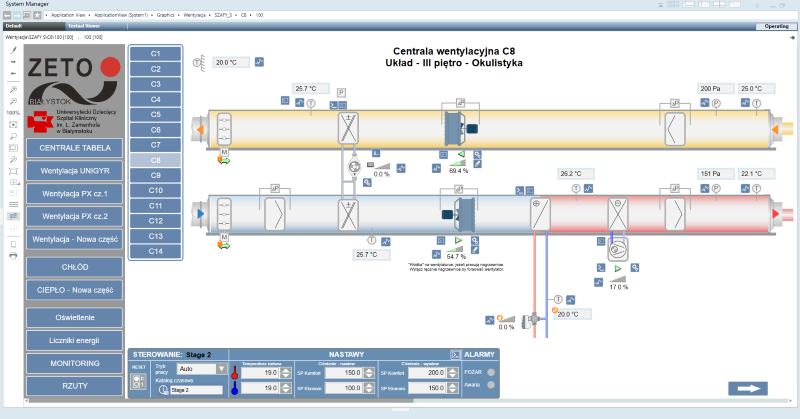Click the next-page arrow button
The height and width of the screenshot is (419, 800).
tap(747, 389)
